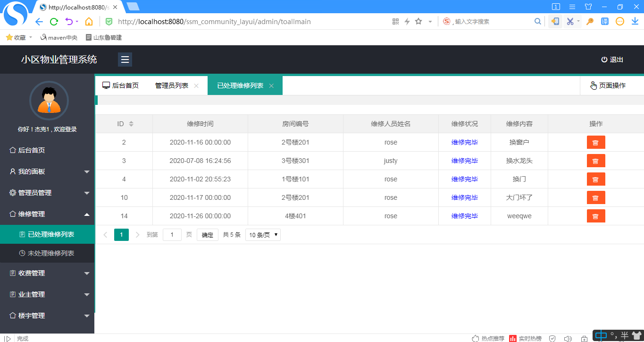This screenshot has height=342, width=644.
Task: Click 后台首页 in left sidebar
Action: click(x=47, y=150)
